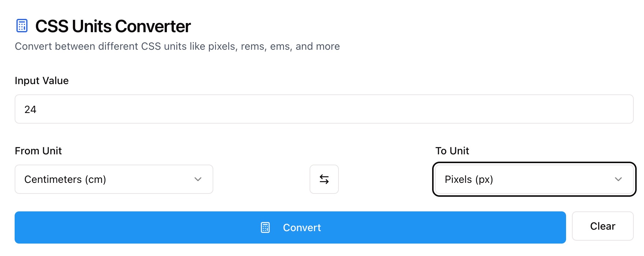Click the Clear button
The width and height of the screenshot is (644, 256).
(602, 226)
